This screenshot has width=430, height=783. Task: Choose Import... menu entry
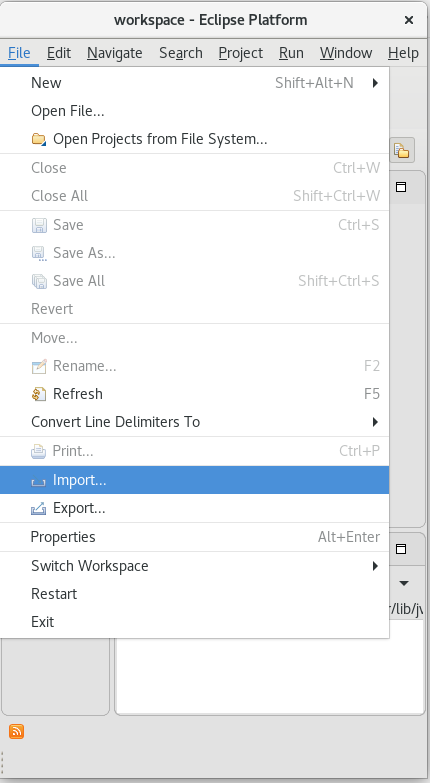[194, 480]
